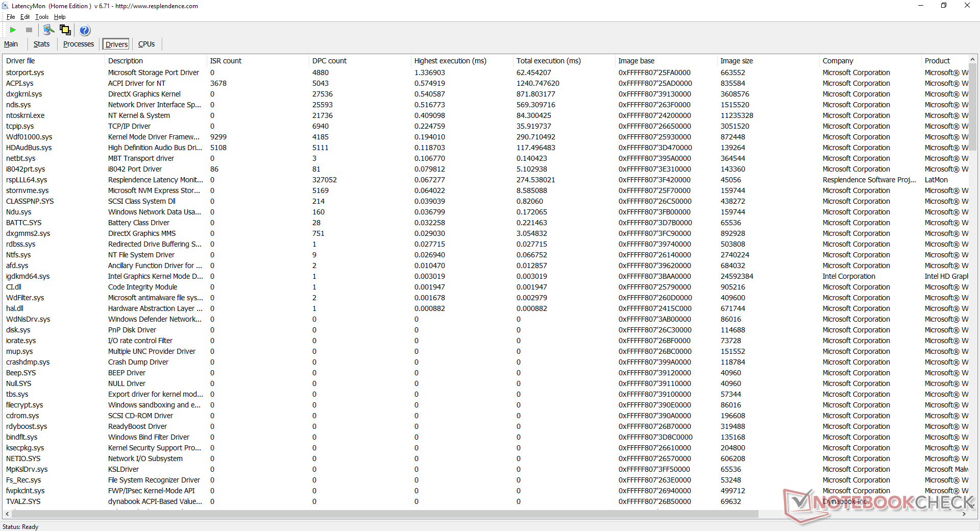This screenshot has height=531, width=980.
Task: Click the 'Microsoft Storage Port Driver' description
Action: (x=154, y=73)
